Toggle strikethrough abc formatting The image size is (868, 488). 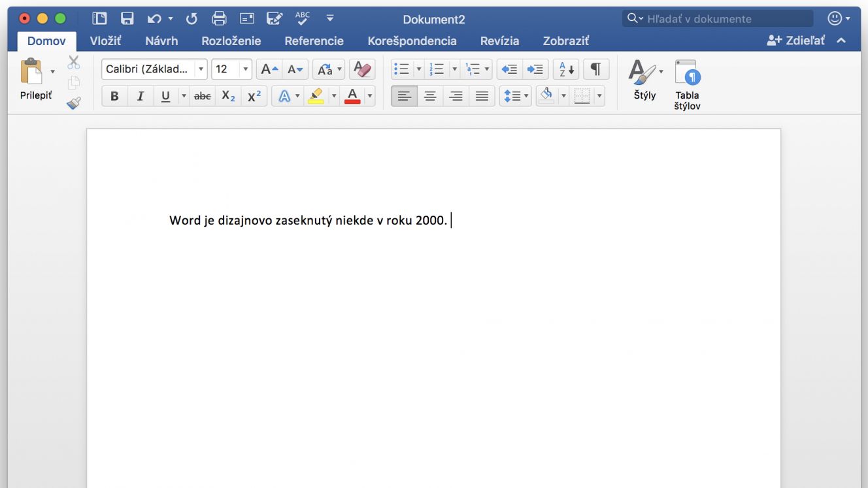coord(203,96)
